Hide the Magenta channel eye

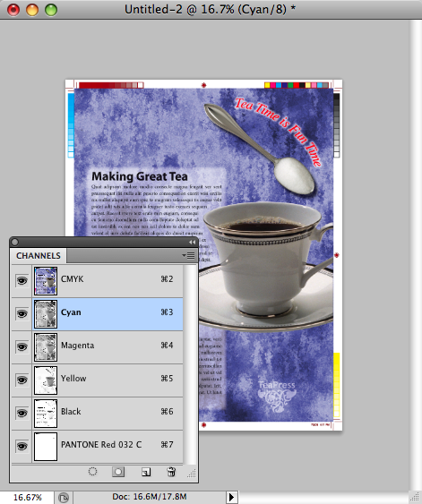click(x=22, y=346)
